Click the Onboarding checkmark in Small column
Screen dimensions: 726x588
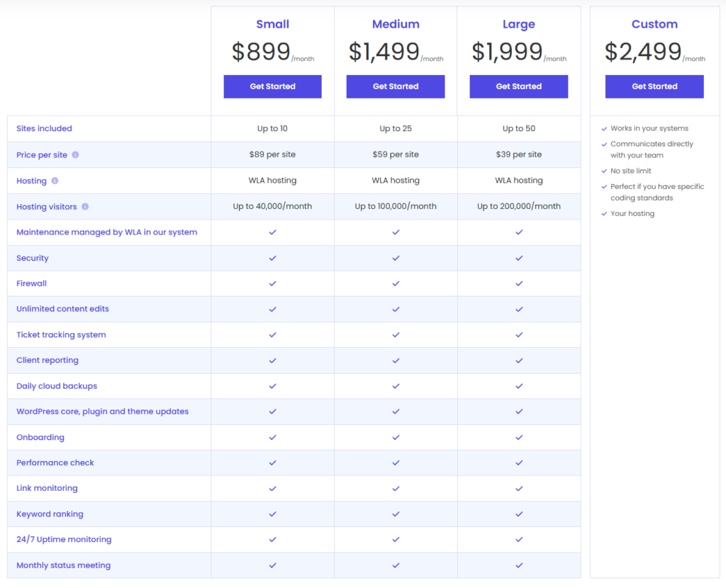coord(272,437)
